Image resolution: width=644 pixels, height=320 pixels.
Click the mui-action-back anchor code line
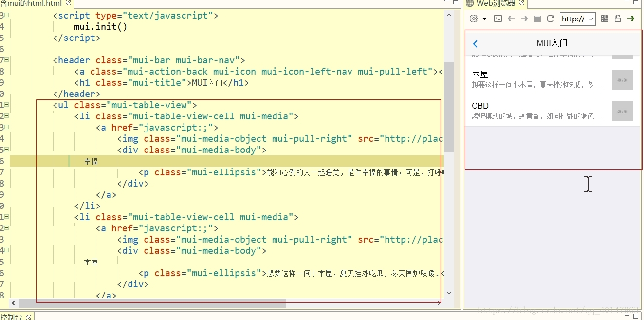[258, 72]
